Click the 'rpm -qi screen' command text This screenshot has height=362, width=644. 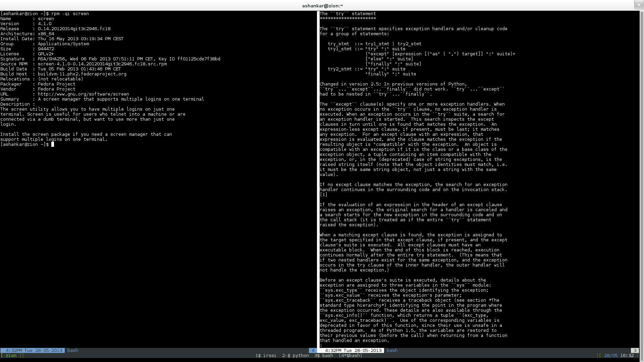70,14
